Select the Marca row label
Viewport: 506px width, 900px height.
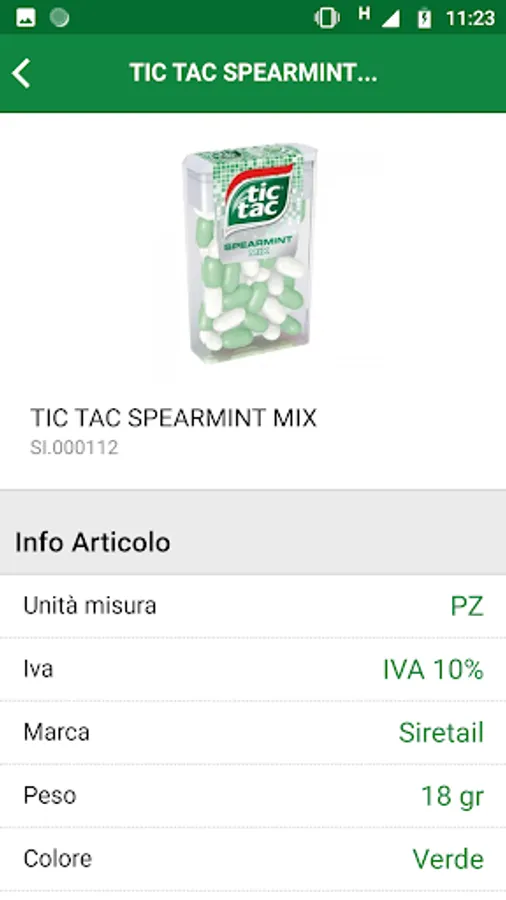pos(56,732)
